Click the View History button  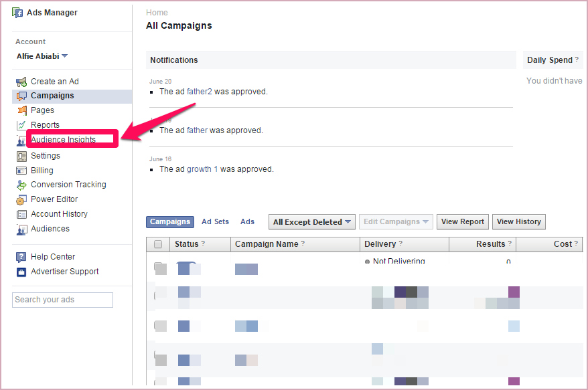[x=518, y=221]
